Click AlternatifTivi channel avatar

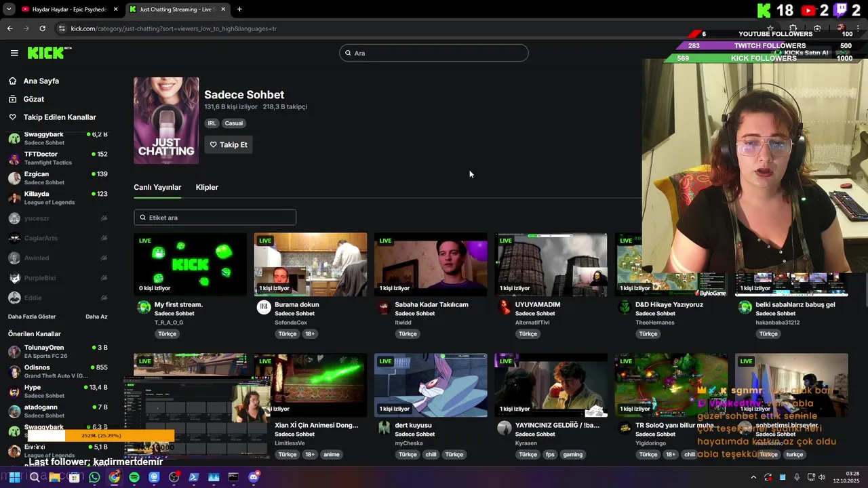click(x=505, y=308)
